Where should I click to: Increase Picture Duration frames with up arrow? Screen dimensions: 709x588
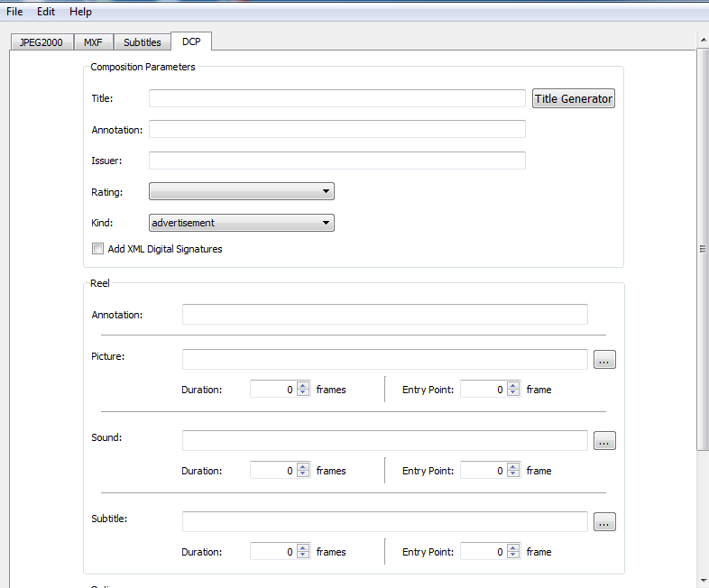(303, 386)
